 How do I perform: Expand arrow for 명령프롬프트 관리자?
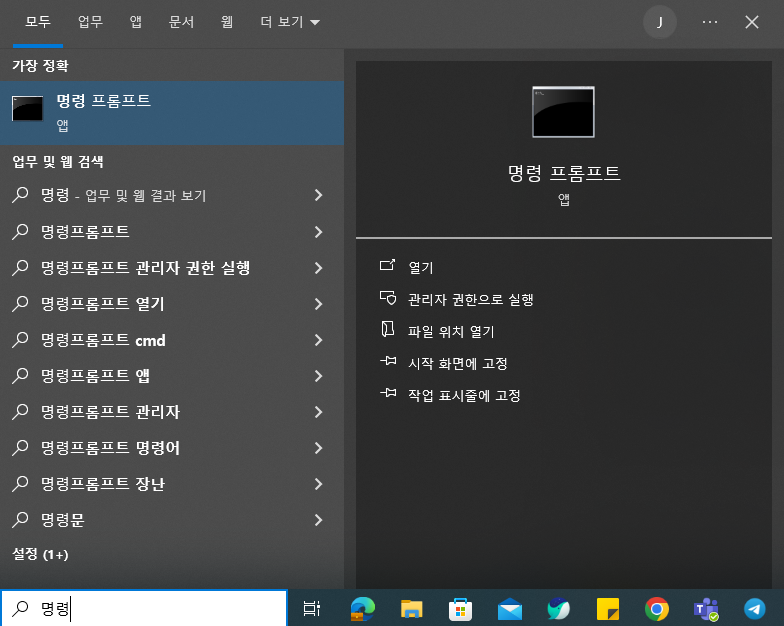tap(318, 412)
